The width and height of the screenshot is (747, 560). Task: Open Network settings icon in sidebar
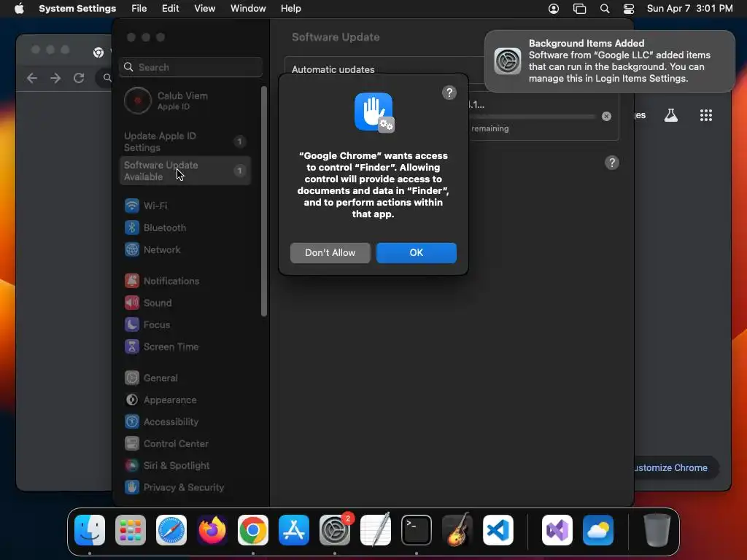pos(132,249)
